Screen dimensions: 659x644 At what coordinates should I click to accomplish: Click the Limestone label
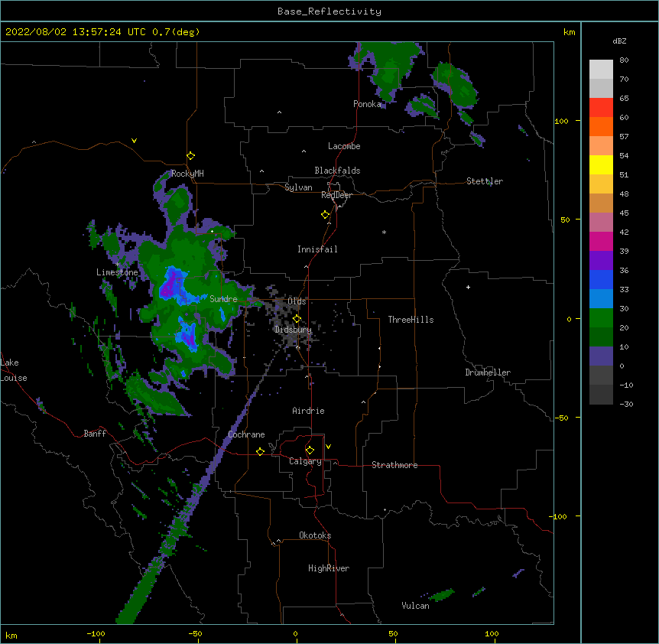click(x=117, y=272)
